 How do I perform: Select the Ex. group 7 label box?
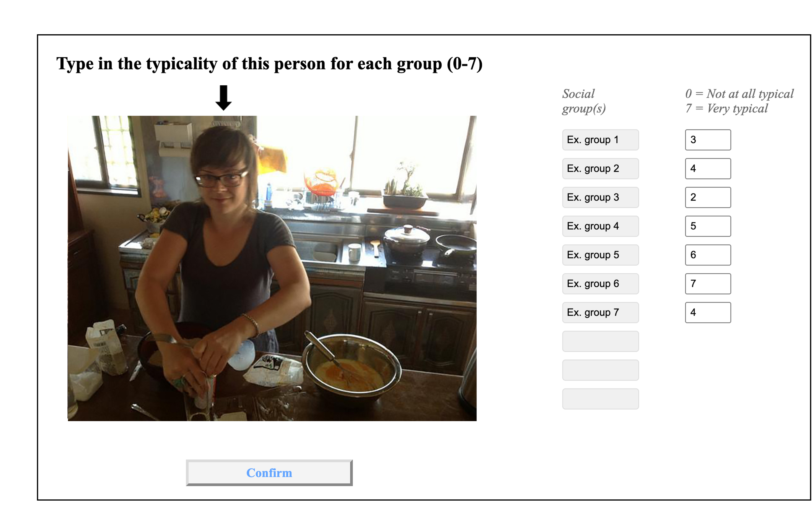(x=600, y=313)
